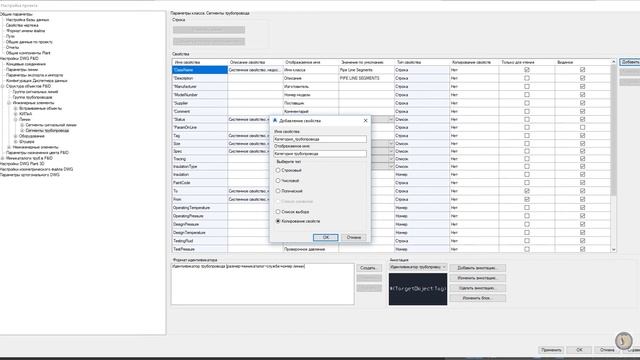Select Сегменты трубопровода in the tree
This screenshot has height=360, width=640.
47,131
